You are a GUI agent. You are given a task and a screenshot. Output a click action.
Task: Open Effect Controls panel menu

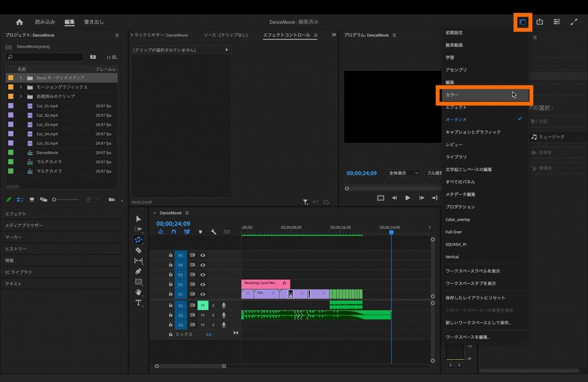point(316,35)
